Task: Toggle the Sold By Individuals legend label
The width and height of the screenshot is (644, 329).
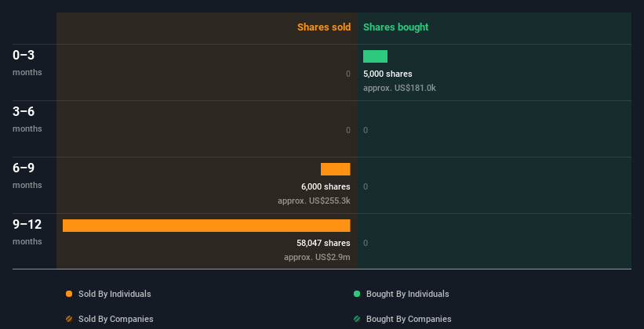Action: coord(115,294)
